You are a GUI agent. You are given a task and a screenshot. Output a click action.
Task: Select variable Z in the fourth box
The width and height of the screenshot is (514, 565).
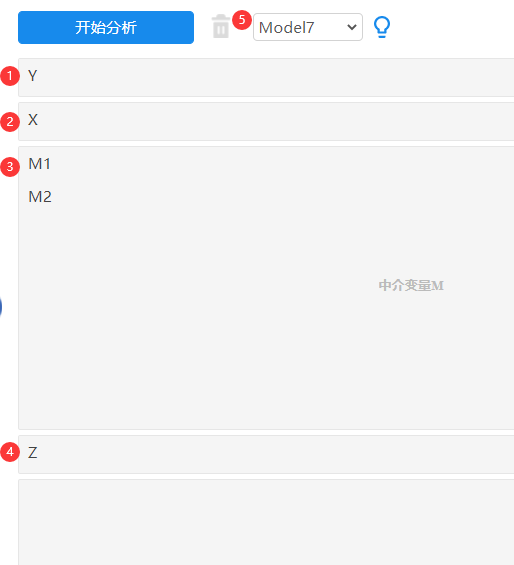point(33,453)
